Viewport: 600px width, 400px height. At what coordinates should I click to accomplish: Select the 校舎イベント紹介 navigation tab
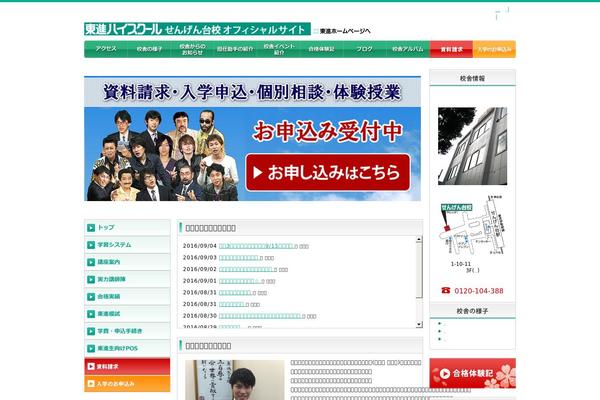[279, 49]
